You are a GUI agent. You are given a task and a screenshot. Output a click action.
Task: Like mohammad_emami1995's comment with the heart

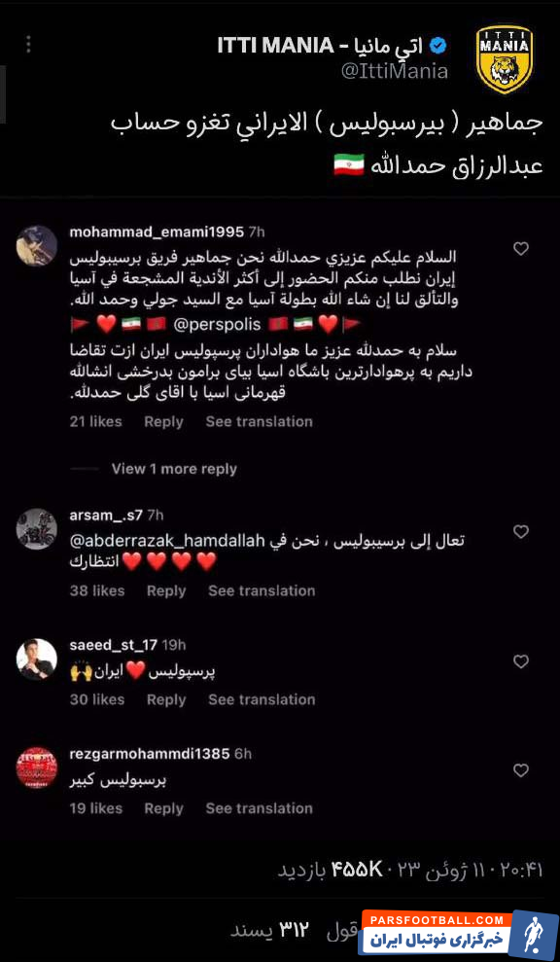pos(521,248)
